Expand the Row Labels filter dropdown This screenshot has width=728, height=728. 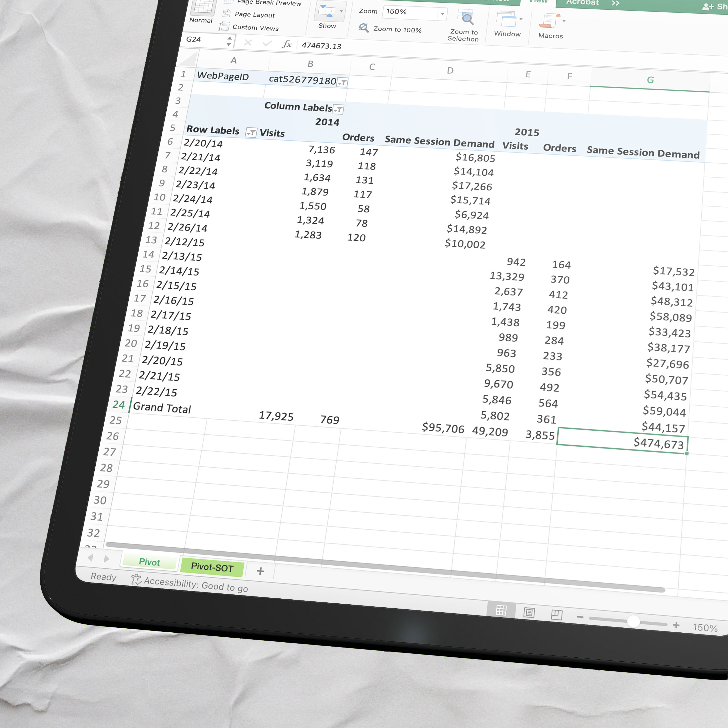(251, 132)
